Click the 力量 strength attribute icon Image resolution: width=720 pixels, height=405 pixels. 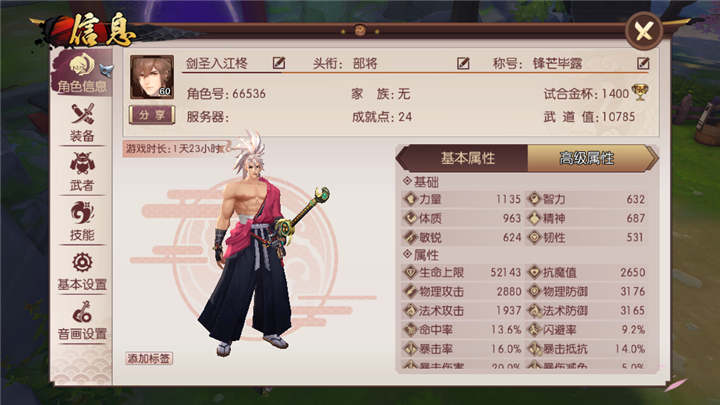pyautogui.click(x=410, y=199)
